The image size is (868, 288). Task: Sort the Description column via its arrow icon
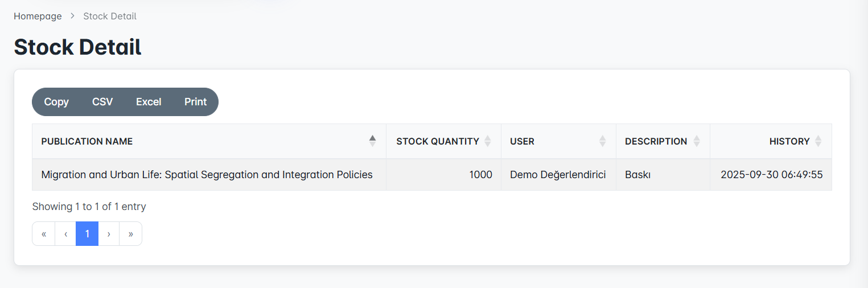point(696,141)
